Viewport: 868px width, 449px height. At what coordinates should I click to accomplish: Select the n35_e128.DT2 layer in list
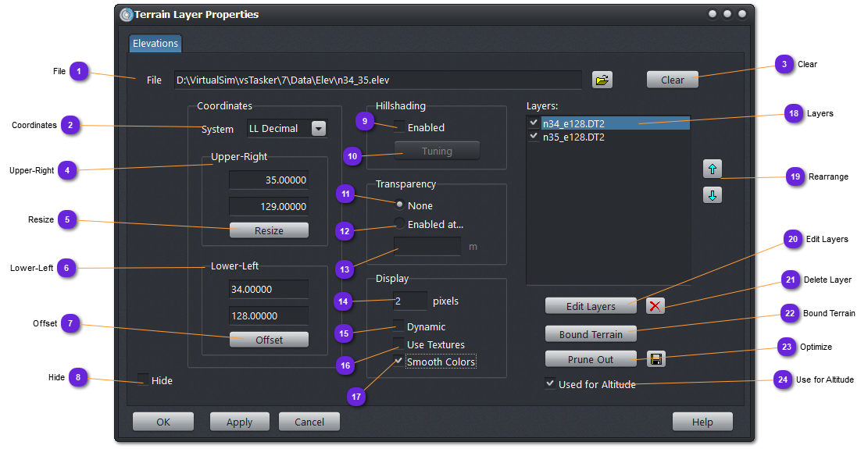point(573,137)
